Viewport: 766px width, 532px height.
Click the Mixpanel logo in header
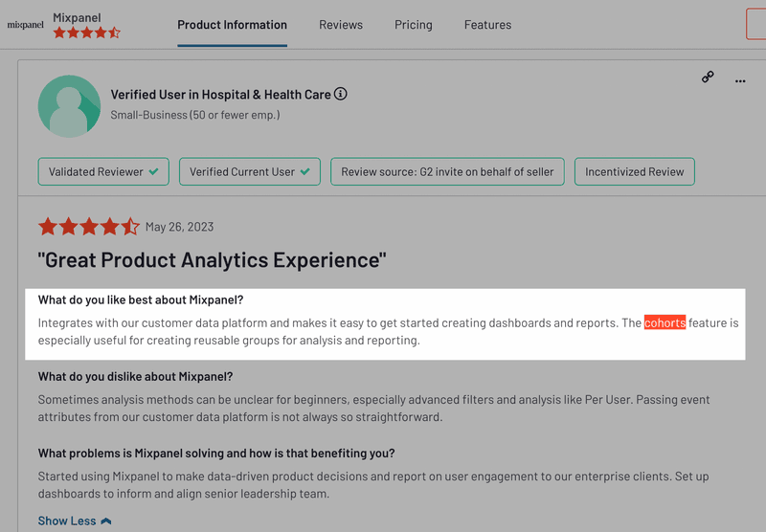(26, 25)
